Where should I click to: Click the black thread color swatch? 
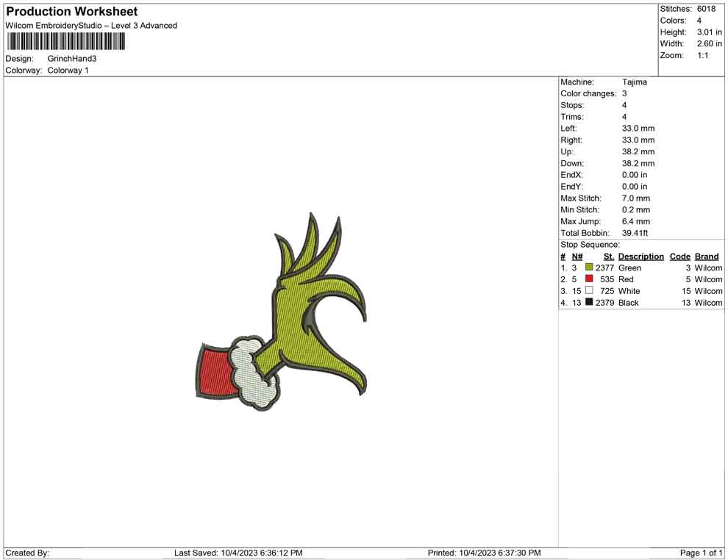pos(589,302)
